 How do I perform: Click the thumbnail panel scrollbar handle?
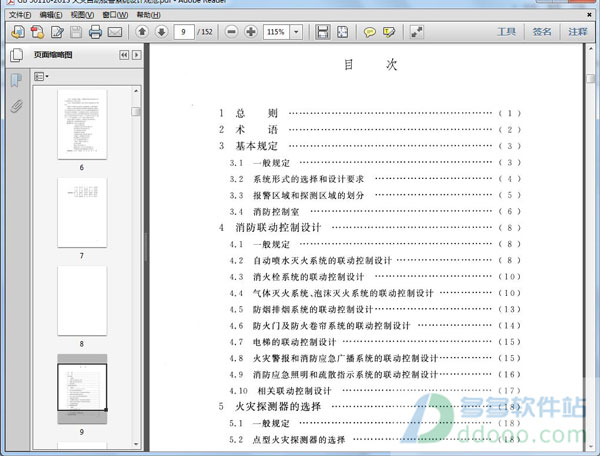(136, 111)
